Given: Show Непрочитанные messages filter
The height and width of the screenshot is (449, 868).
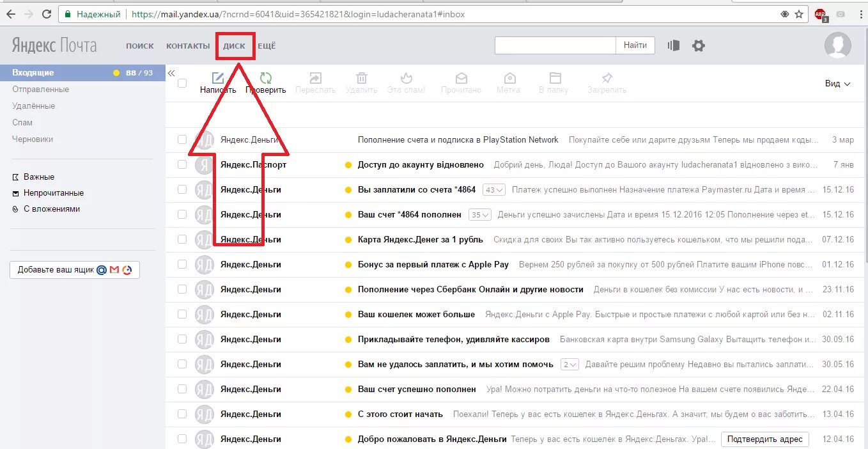Looking at the screenshot, I should tap(48, 193).
